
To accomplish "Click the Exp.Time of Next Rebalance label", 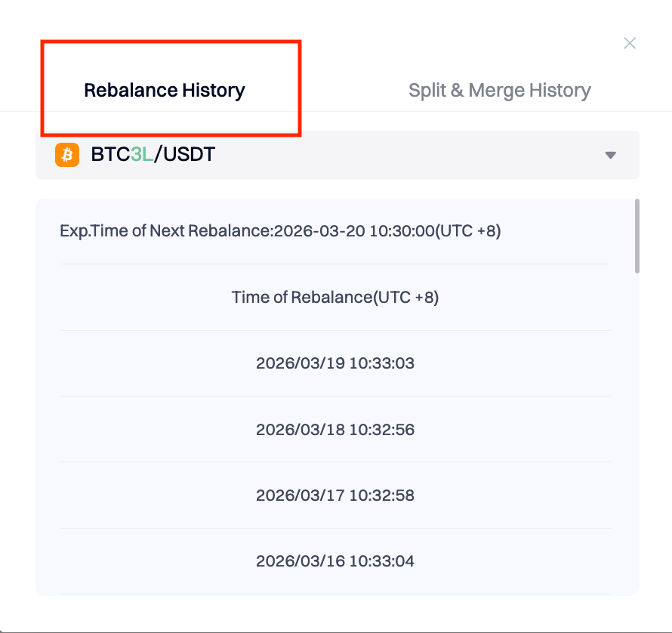I will (x=165, y=230).
